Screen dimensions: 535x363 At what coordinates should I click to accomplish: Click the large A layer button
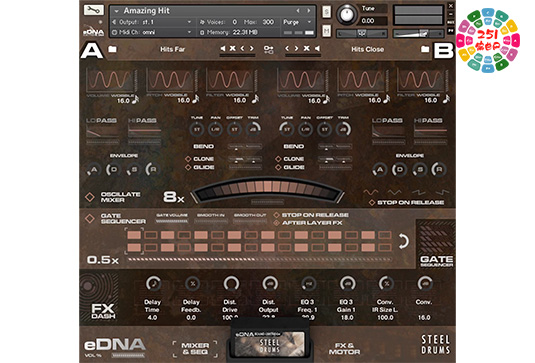(91, 50)
